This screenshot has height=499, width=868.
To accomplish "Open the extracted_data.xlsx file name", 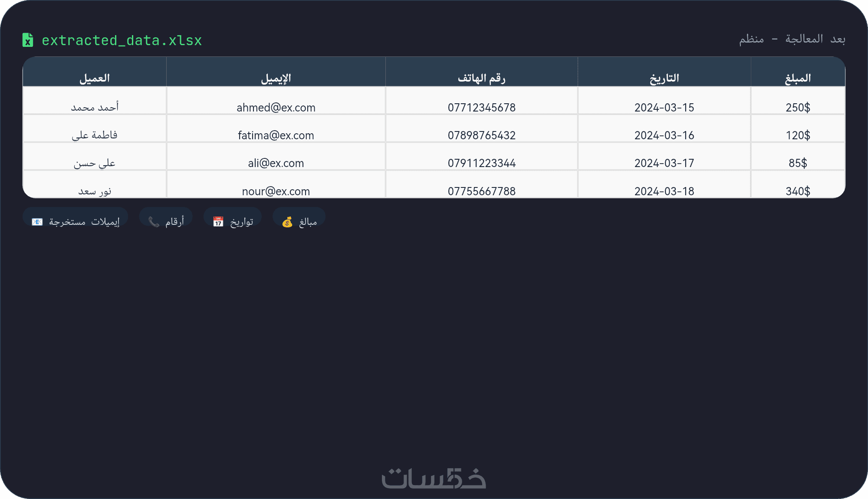I will 122,40.
